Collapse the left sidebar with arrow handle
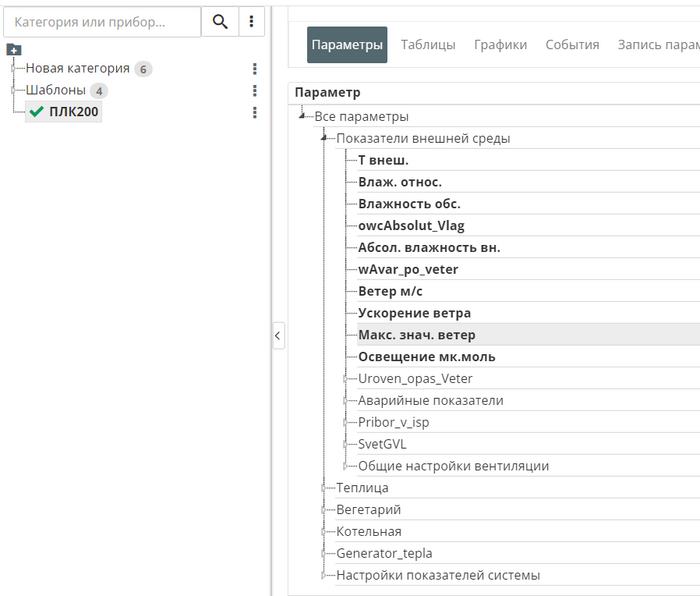 pos(278,337)
